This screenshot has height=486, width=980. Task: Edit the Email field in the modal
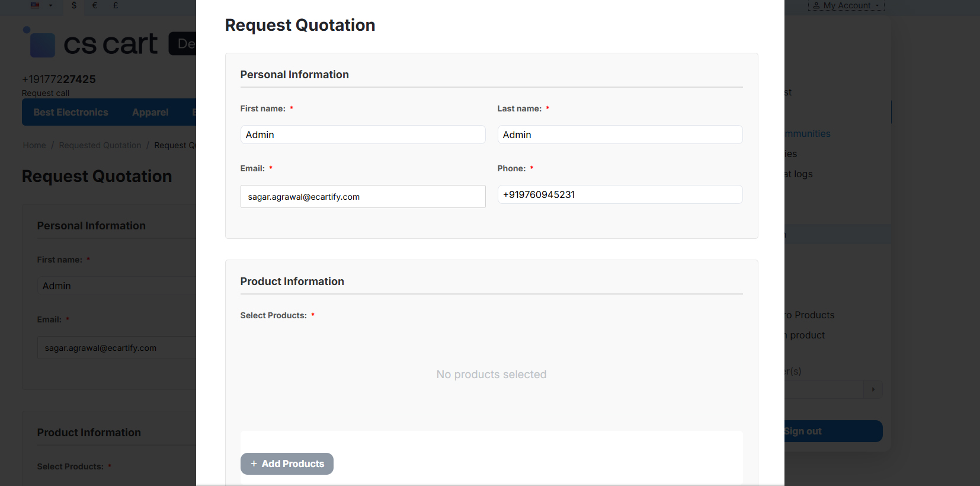[x=363, y=196]
